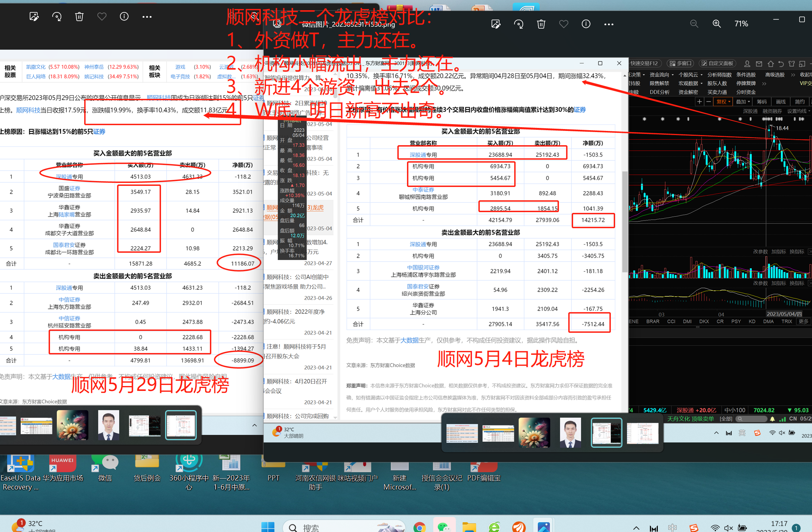Image resolution: width=812 pixels, height=532 pixels.
Task: Launch Chrome from the taskbar
Action: [x=419, y=527]
